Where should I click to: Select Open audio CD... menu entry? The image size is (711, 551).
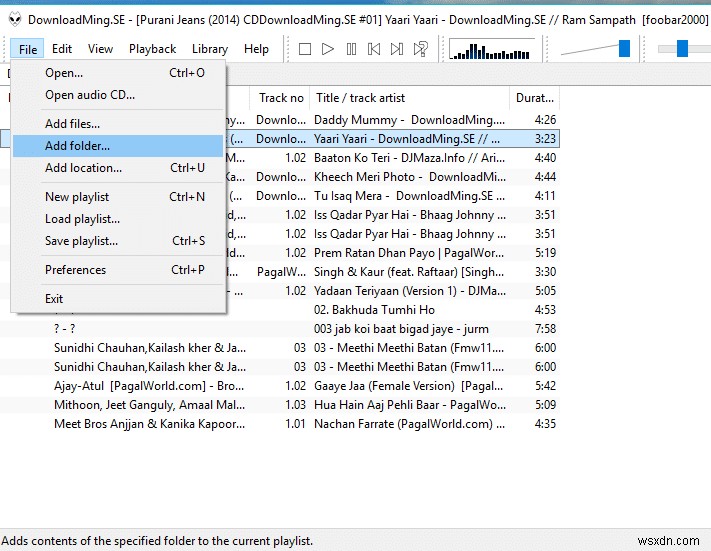(x=118, y=95)
